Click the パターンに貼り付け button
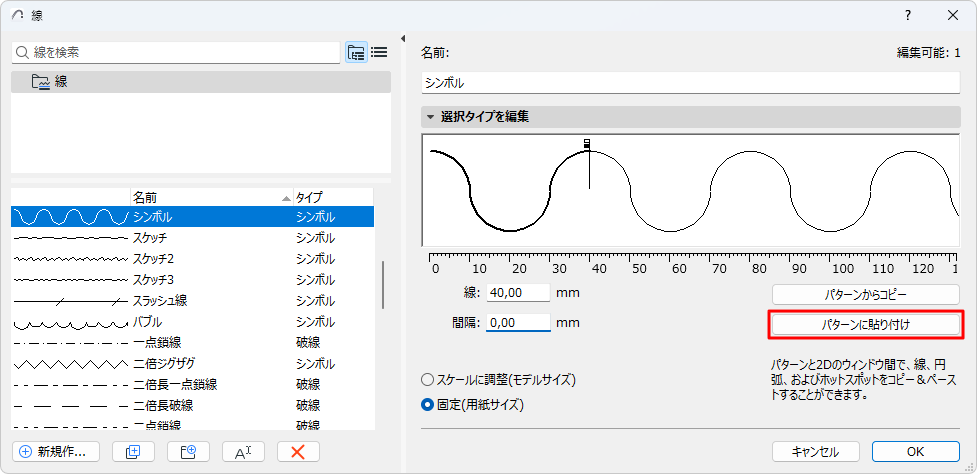 [x=866, y=324]
